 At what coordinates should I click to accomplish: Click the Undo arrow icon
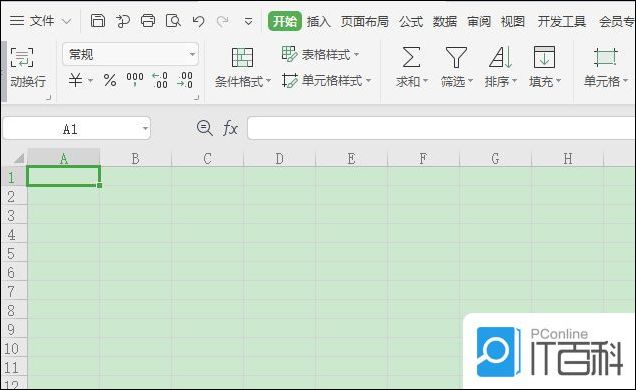click(198, 21)
